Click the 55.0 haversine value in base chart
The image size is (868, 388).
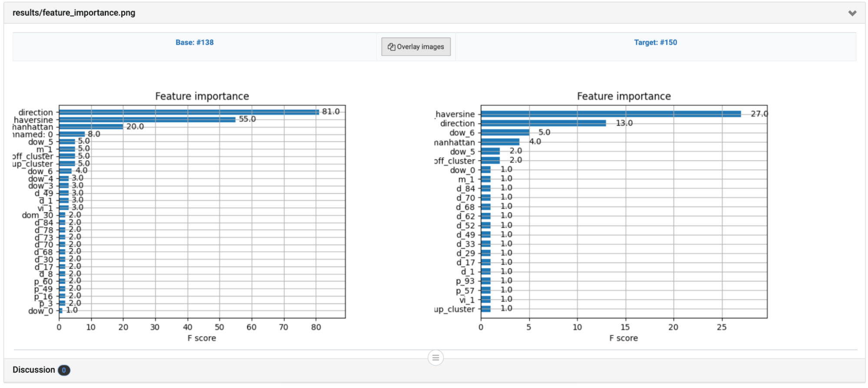click(247, 119)
